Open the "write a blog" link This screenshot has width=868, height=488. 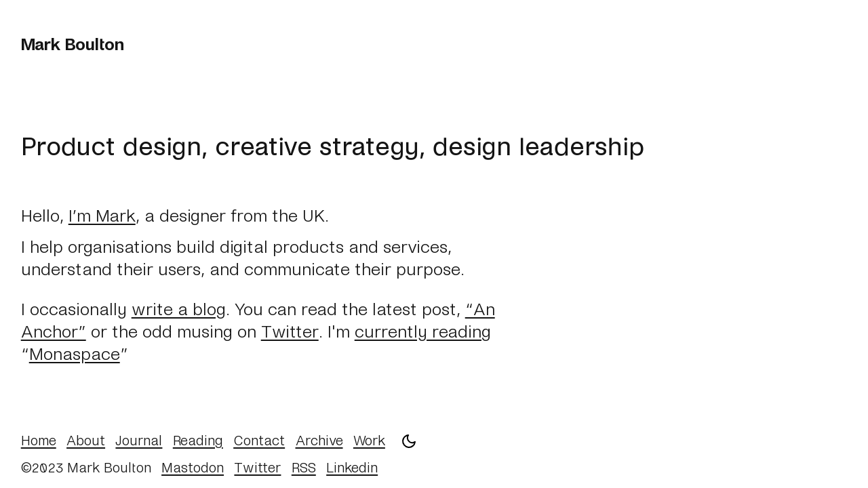click(x=178, y=309)
